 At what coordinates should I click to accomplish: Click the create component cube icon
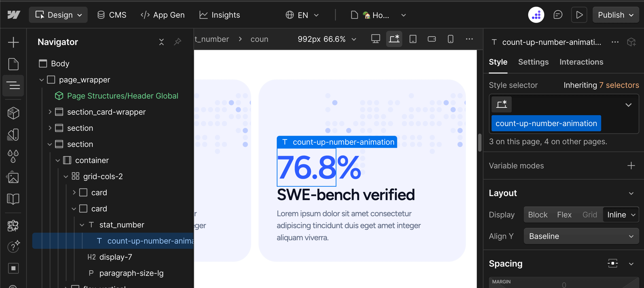click(631, 42)
